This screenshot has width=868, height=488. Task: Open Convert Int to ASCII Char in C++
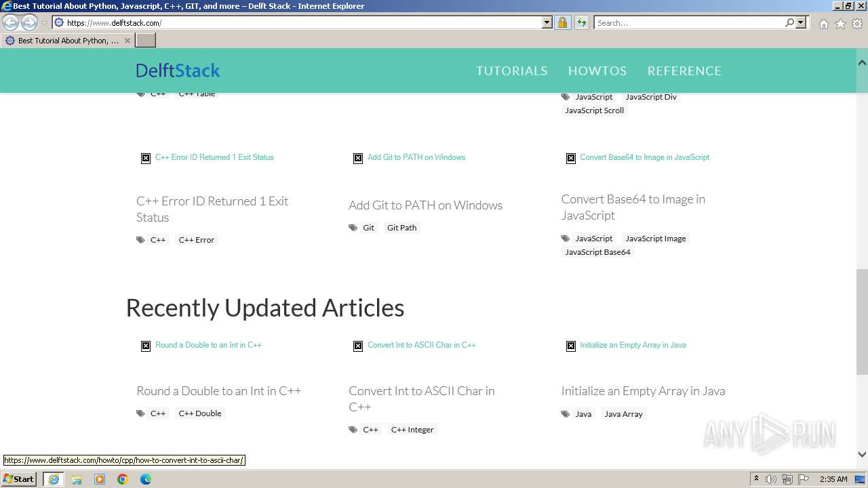422,399
